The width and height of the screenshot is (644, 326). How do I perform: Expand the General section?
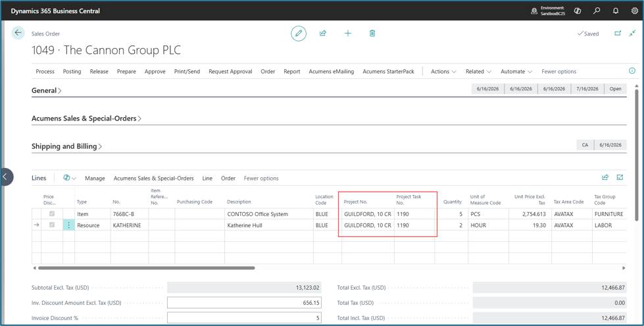47,90
